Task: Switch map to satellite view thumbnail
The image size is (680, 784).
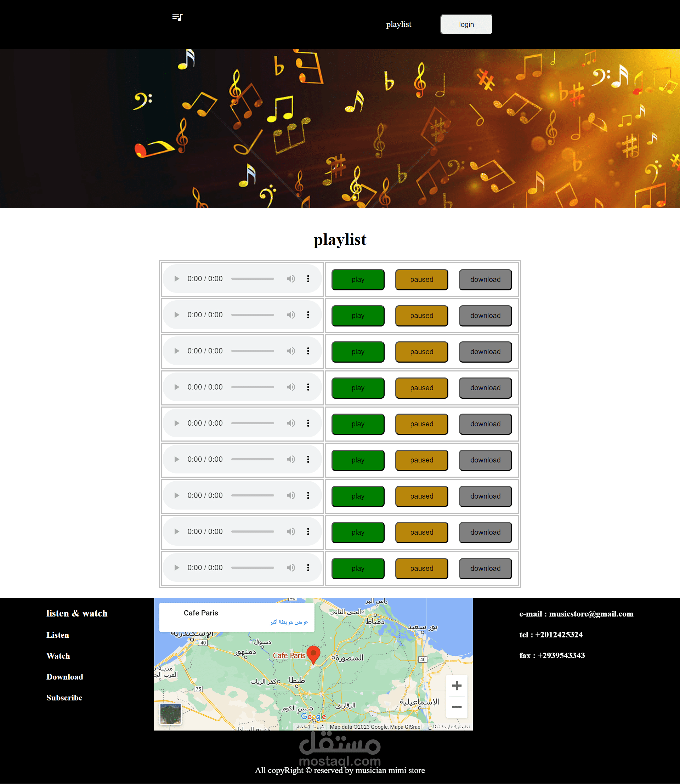Action: [x=170, y=714]
